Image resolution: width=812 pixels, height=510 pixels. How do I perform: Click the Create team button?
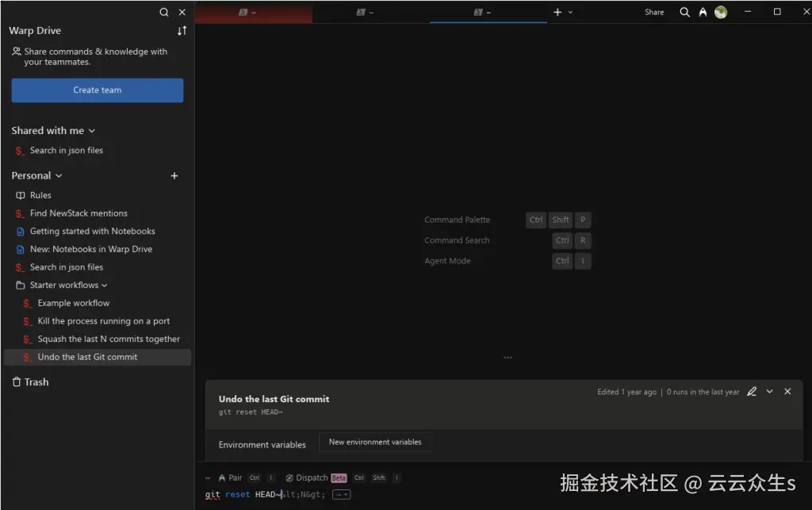98,90
